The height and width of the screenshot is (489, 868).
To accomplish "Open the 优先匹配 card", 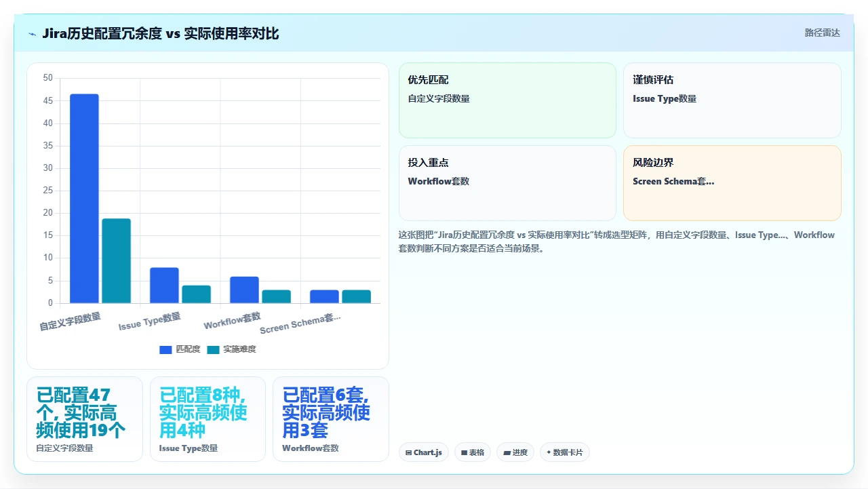I will [x=507, y=100].
